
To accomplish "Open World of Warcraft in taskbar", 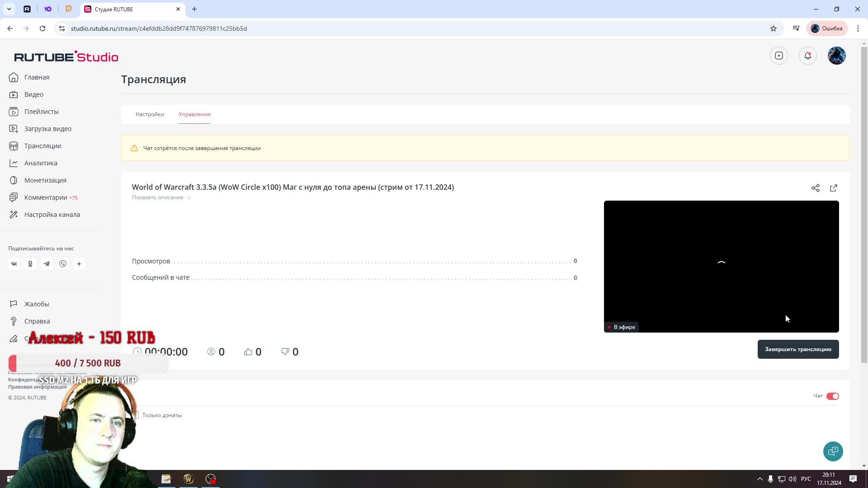I will (x=189, y=479).
